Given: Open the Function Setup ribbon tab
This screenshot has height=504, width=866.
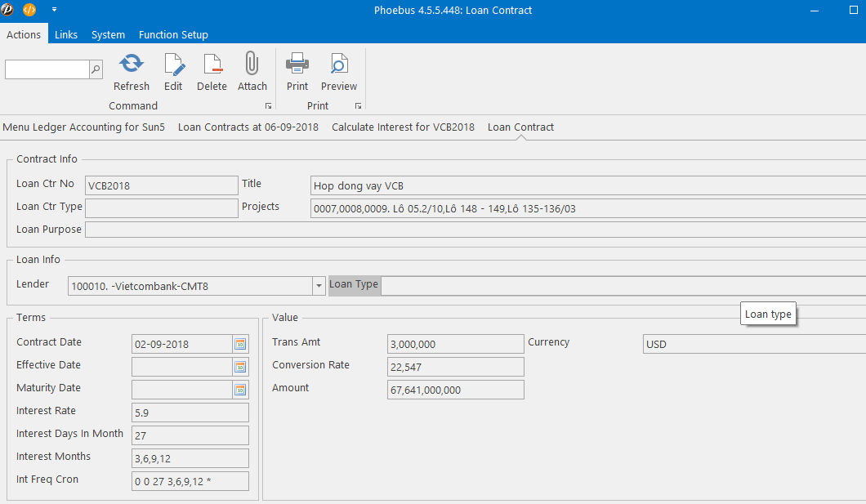Looking at the screenshot, I should [x=173, y=34].
